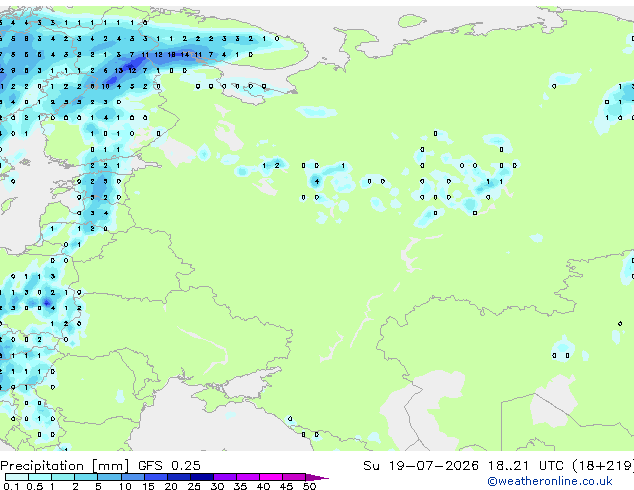Click the '35' legend label
634x490 pixels.
[240, 486]
